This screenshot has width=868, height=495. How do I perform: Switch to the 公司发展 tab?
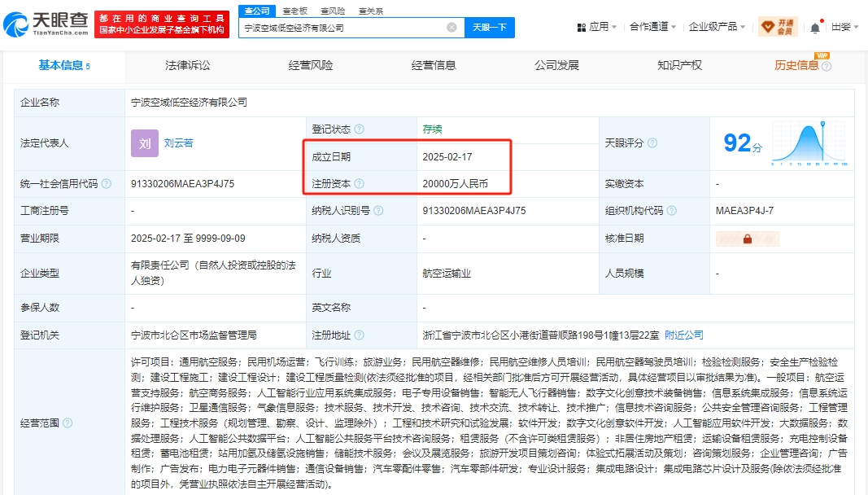556,65
